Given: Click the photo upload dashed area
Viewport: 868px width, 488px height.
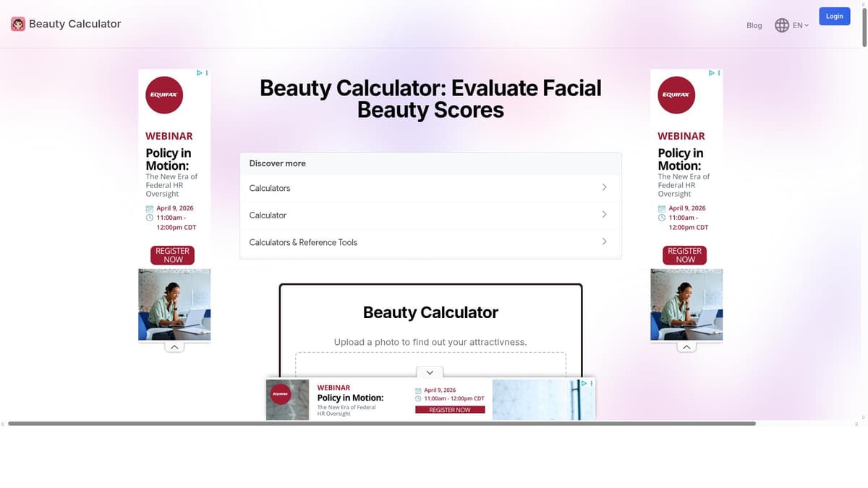Looking at the screenshot, I should pyautogui.click(x=430, y=364).
